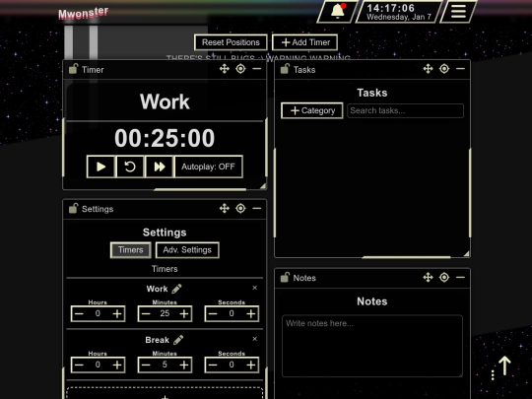The height and width of the screenshot is (399, 532).
Task: Open the hamburger menu
Action: click(458, 11)
